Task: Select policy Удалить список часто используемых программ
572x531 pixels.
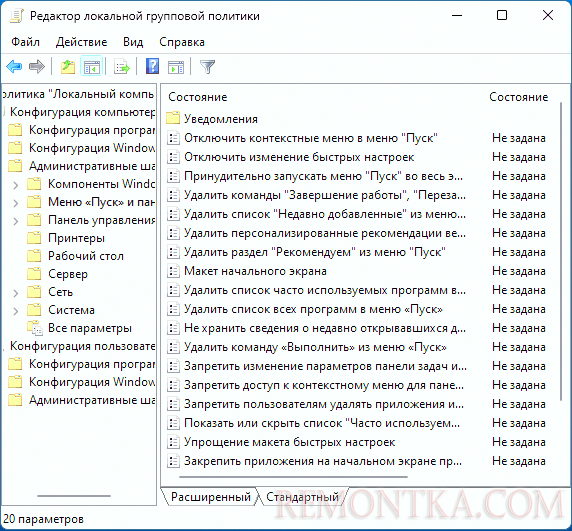Action: click(x=325, y=290)
